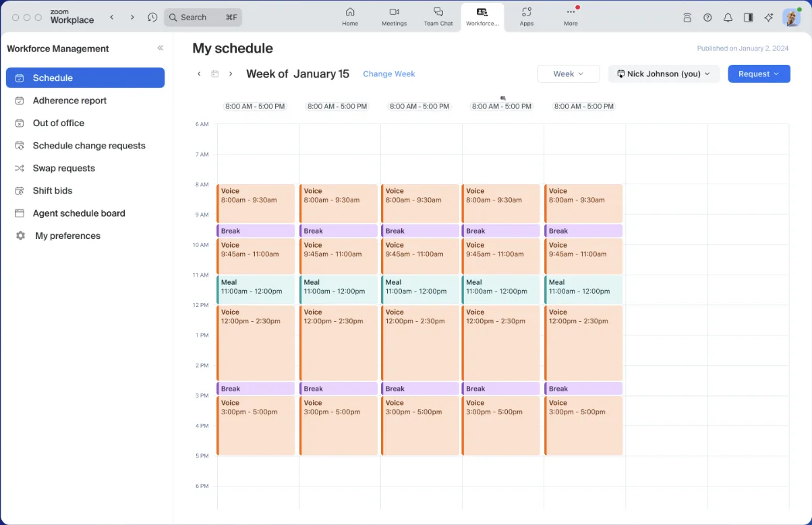812x525 pixels.
Task: Open the Out of office section
Action: tap(57, 123)
